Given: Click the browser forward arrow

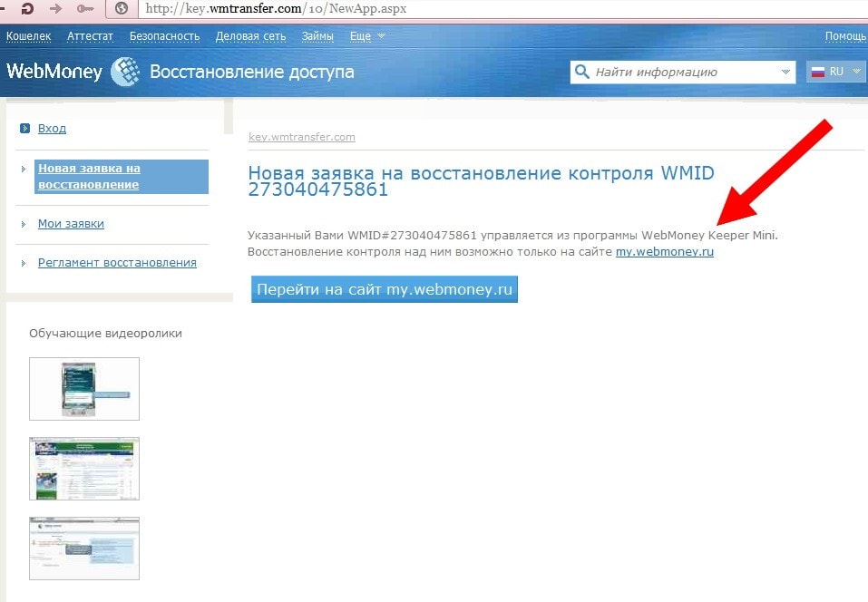Looking at the screenshot, I should tap(55, 8).
